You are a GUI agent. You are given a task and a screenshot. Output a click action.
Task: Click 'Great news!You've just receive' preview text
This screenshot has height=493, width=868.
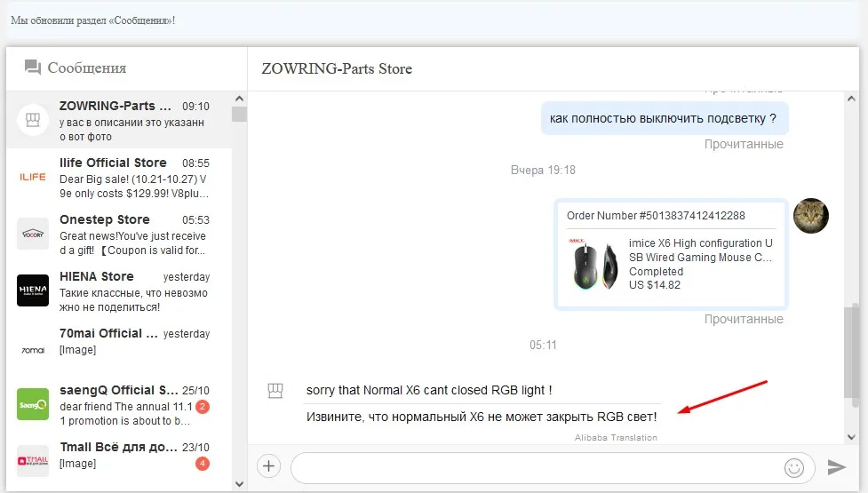132,236
